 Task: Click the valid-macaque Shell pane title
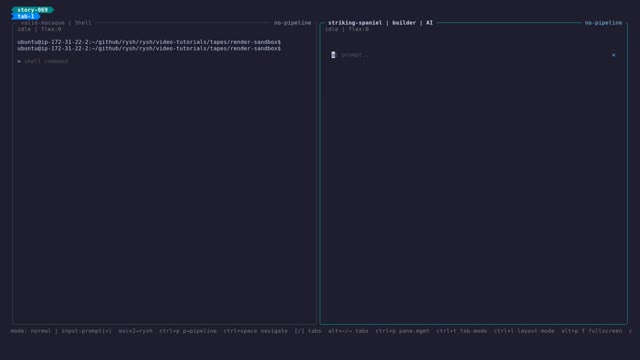(56, 23)
